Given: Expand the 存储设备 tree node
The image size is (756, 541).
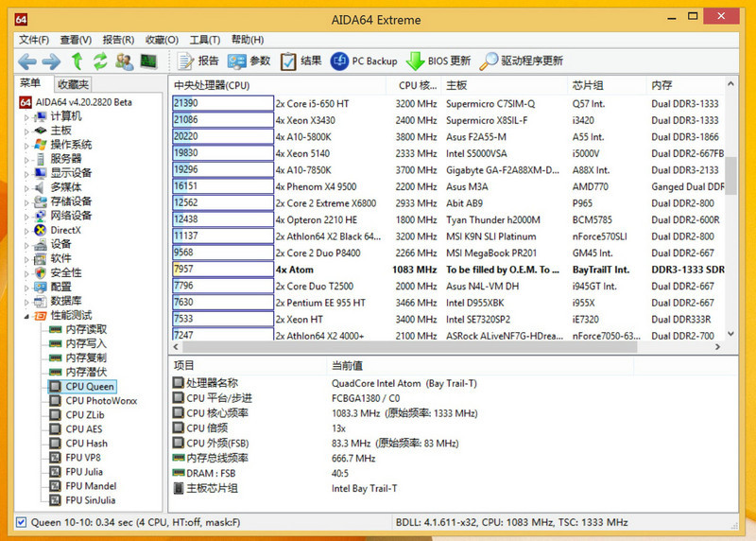Looking at the screenshot, I should coord(27,202).
